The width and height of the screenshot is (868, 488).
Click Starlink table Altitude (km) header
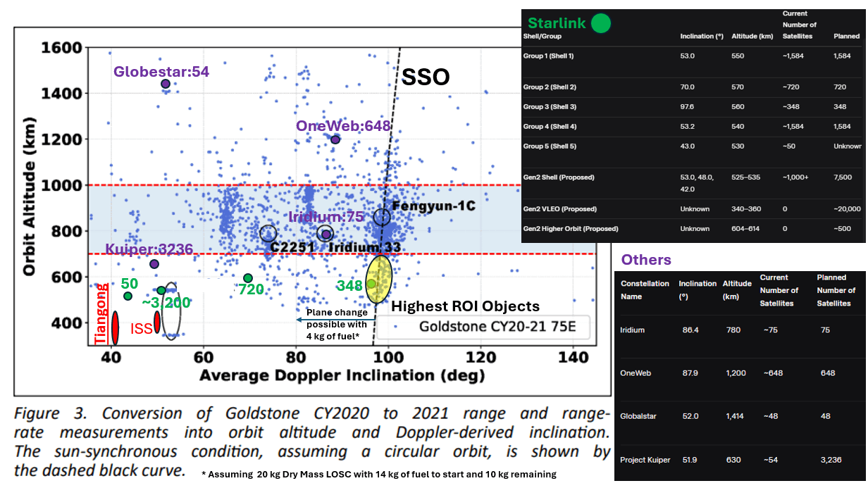pyautogui.click(x=752, y=36)
